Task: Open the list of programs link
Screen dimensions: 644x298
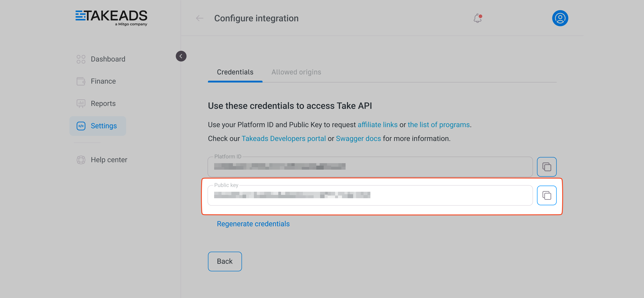Action: (439, 125)
